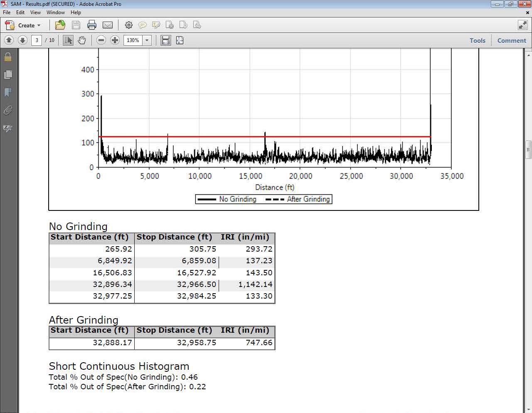
Task: Click the IRI value 1,142.14
Action: (x=255, y=284)
